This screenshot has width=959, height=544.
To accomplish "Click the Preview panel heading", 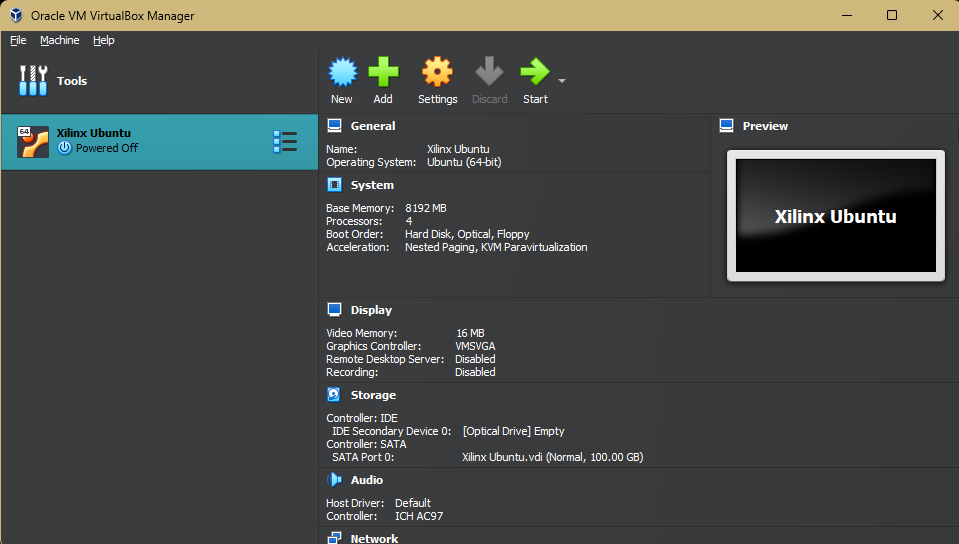I will tap(765, 126).
